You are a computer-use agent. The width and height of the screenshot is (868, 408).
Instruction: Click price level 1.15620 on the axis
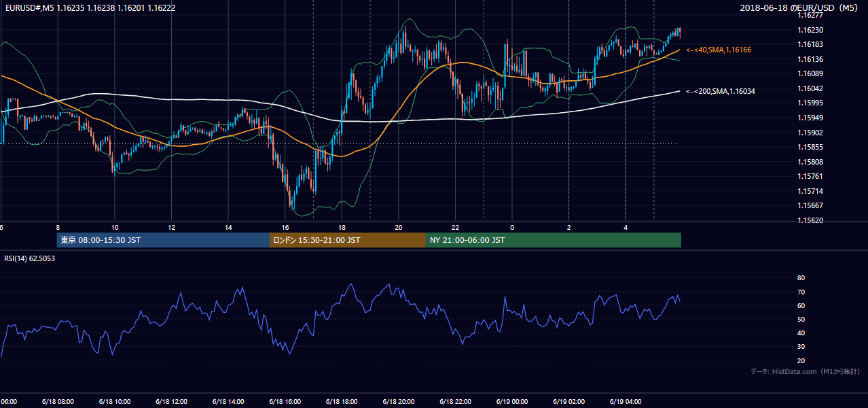click(810, 220)
